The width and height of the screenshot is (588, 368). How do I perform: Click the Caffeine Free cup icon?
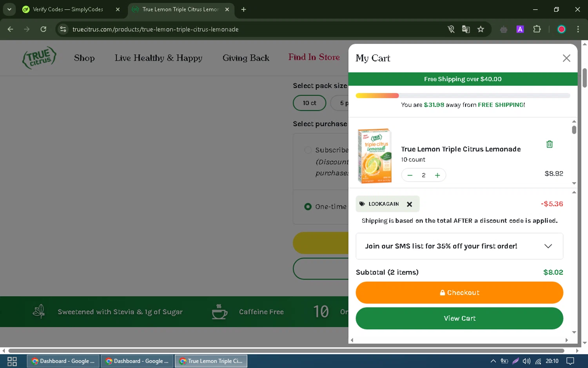(220, 312)
